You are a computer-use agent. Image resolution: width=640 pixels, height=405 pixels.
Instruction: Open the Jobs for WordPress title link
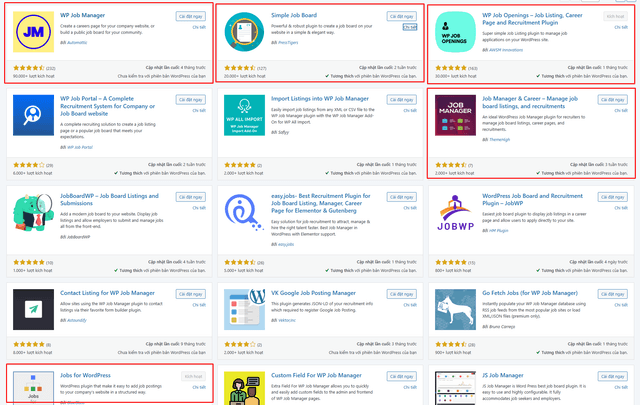(x=85, y=375)
